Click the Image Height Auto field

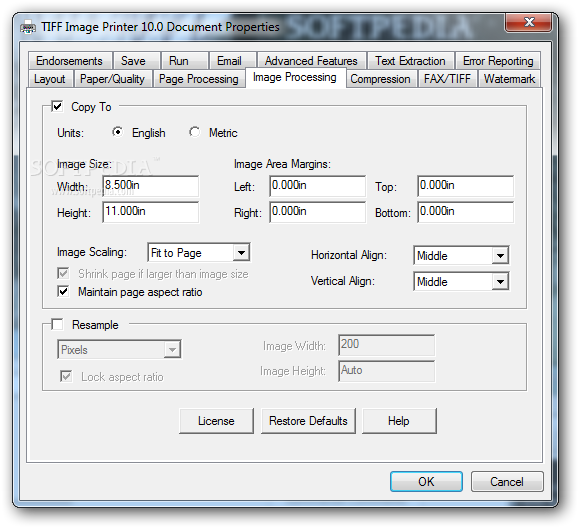[387, 371]
